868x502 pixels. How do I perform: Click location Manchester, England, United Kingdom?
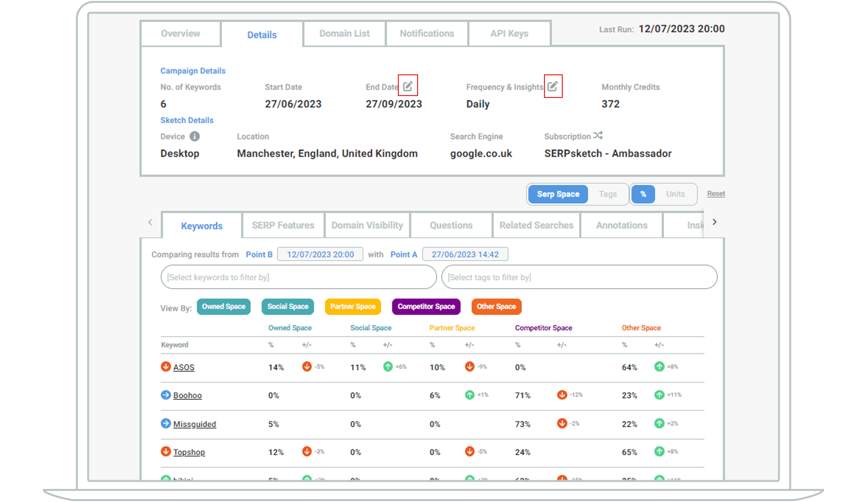(327, 153)
